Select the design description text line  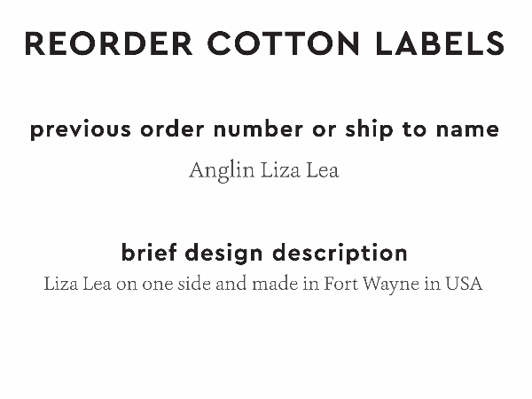263,286
